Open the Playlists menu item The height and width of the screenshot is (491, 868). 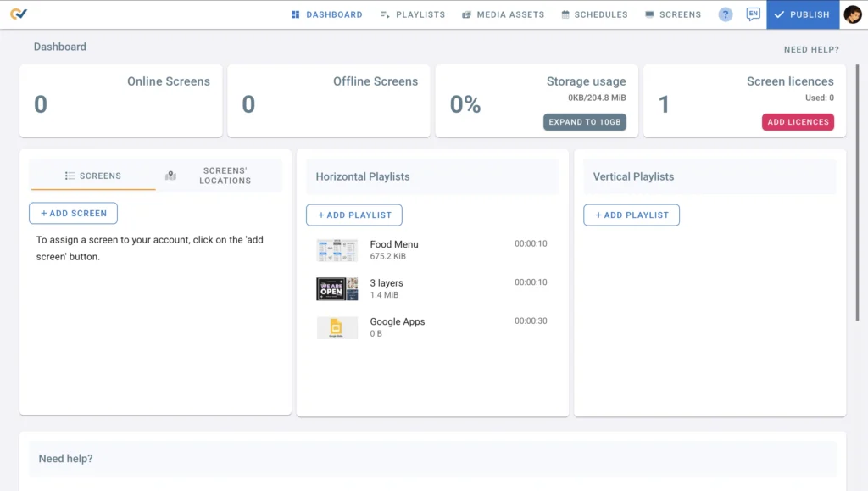[413, 14]
